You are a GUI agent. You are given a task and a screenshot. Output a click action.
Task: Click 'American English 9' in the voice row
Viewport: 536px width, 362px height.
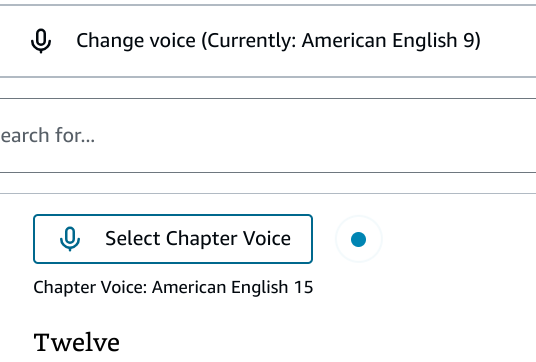coord(389,40)
